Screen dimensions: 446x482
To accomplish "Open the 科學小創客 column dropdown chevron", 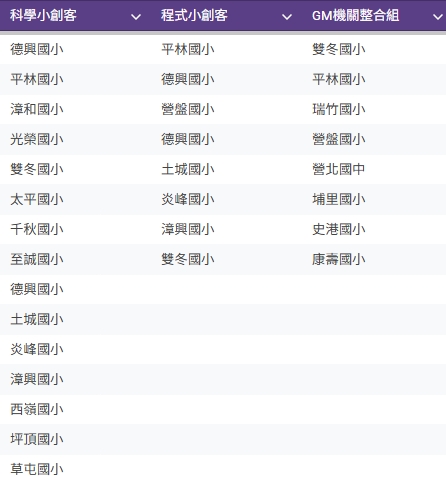I will [136, 16].
